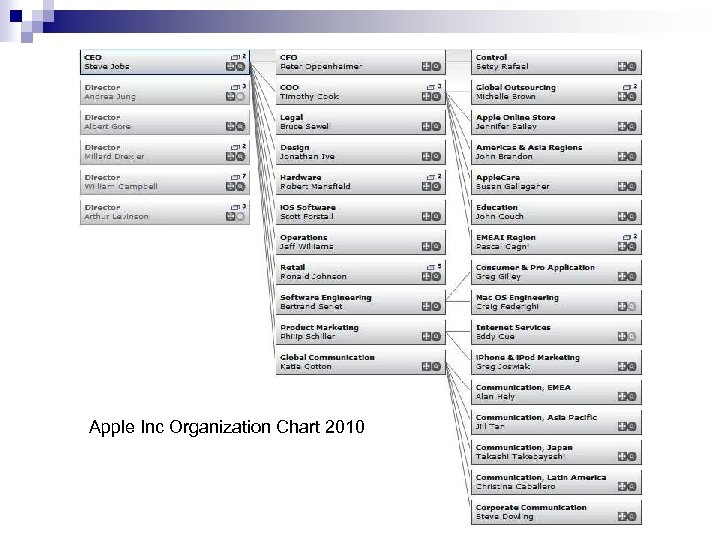Click the magnifier icon on Betsy Rafael card

pyautogui.click(x=633, y=67)
